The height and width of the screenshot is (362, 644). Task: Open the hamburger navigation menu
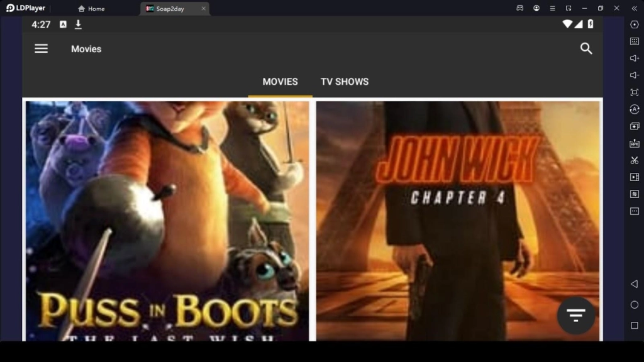(x=41, y=49)
